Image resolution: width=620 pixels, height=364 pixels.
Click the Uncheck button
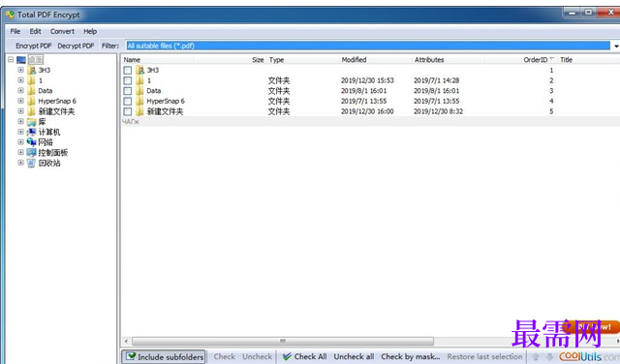click(258, 356)
